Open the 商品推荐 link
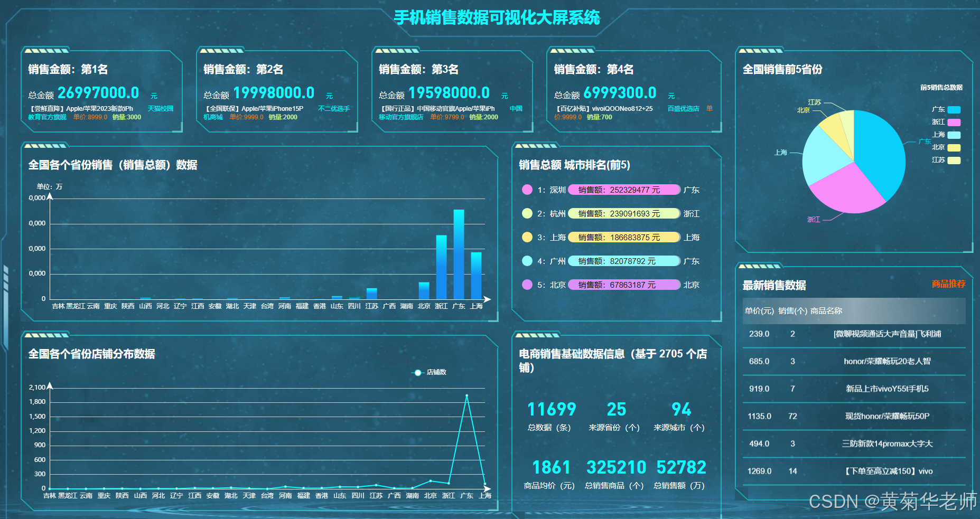 coord(948,284)
